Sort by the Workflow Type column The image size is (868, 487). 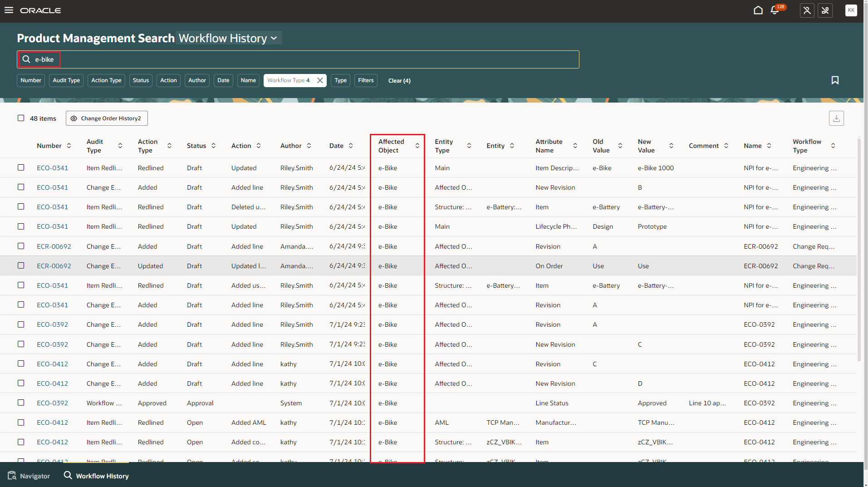tap(833, 146)
